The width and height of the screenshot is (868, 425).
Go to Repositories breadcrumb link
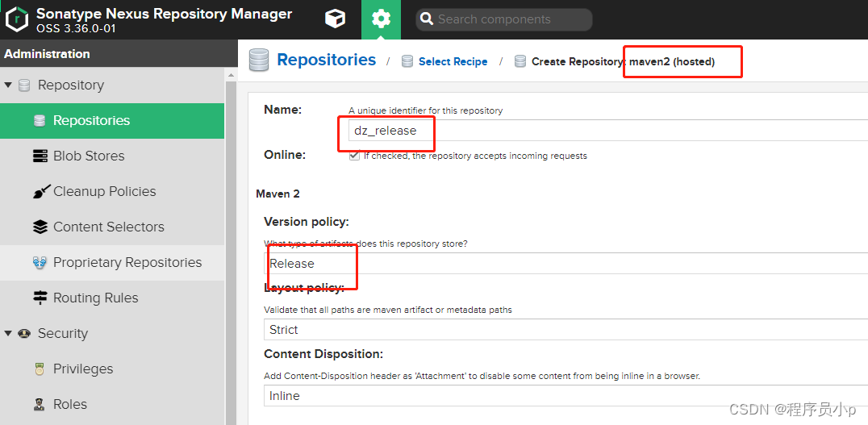coord(326,60)
